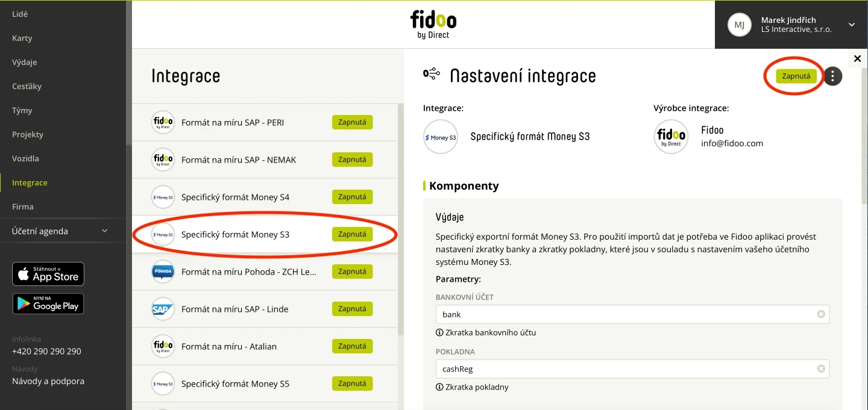Open the App Store download badge
The height and width of the screenshot is (410, 868).
coord(48,274)
